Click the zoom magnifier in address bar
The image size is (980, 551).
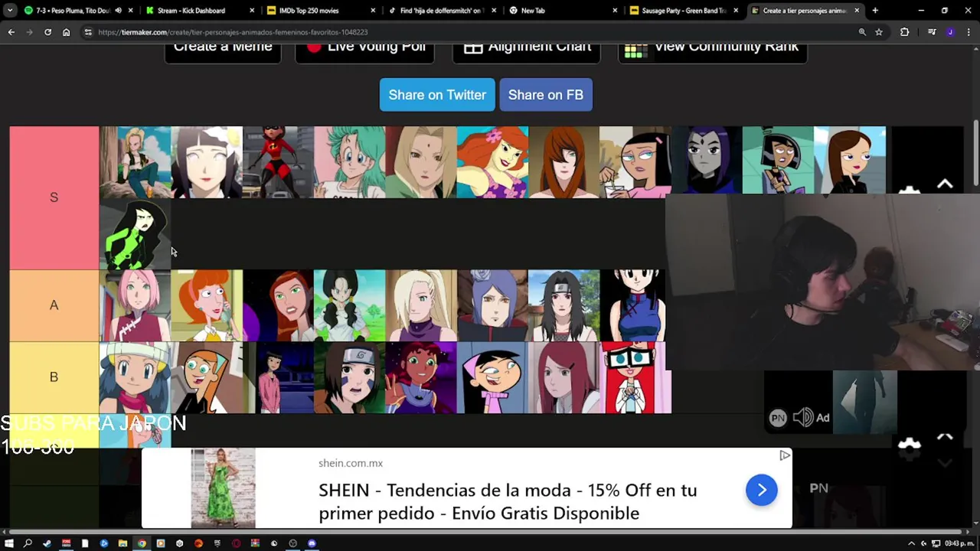point(862,32)
